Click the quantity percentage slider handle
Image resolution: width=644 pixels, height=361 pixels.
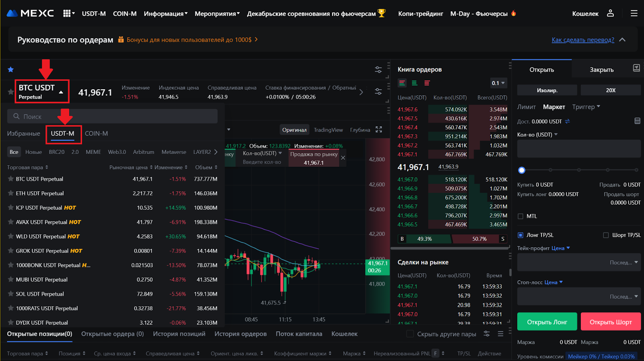(x=522, y=170)
